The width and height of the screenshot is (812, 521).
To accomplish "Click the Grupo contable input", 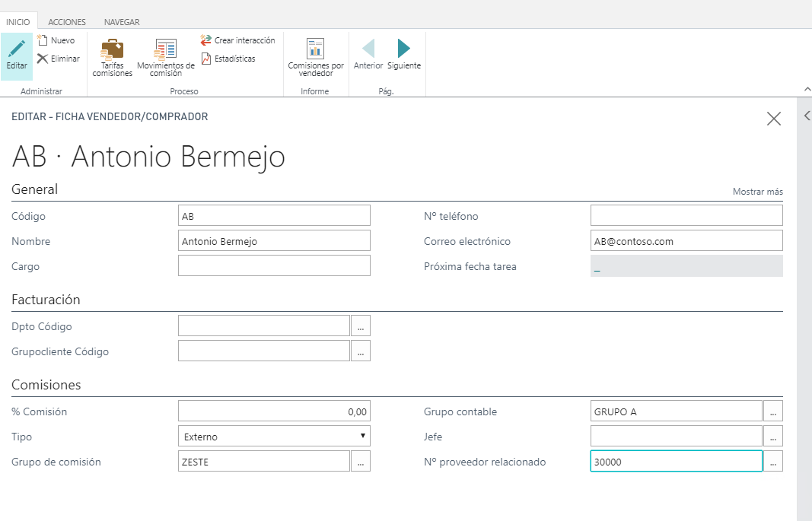I will 677,411.
